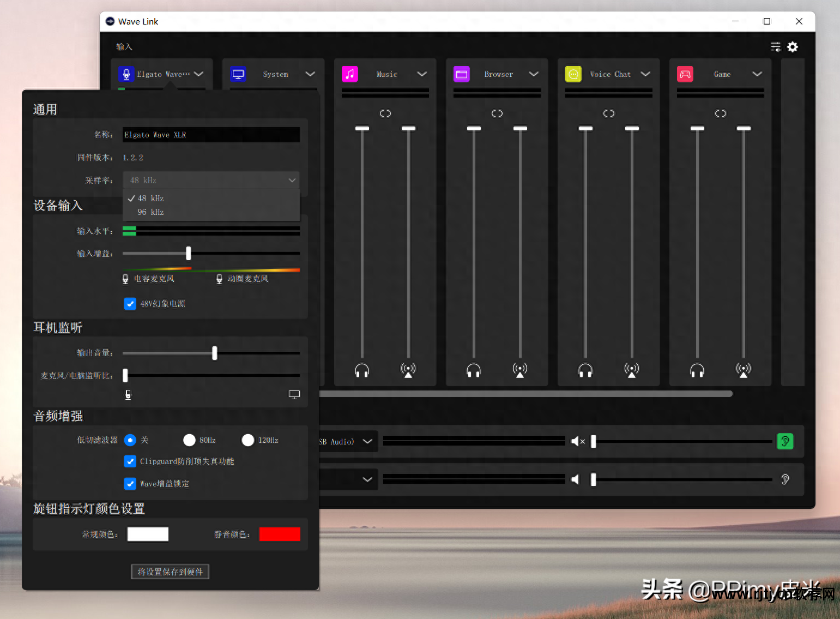Mute Voice Chat headphone monitor mix

coord(585,371)
